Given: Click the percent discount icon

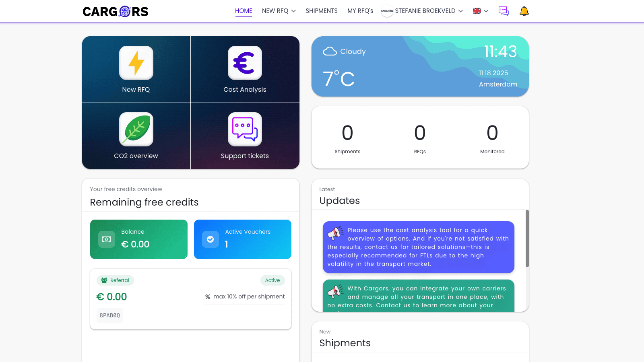Looking at the screenshot, I should (208, 297).
